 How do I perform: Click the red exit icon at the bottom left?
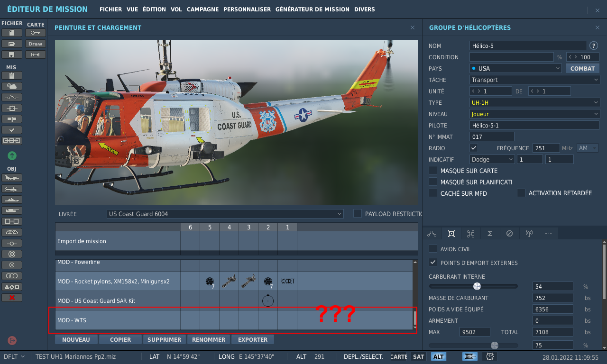pyautogui.click(x=12, y=340)
